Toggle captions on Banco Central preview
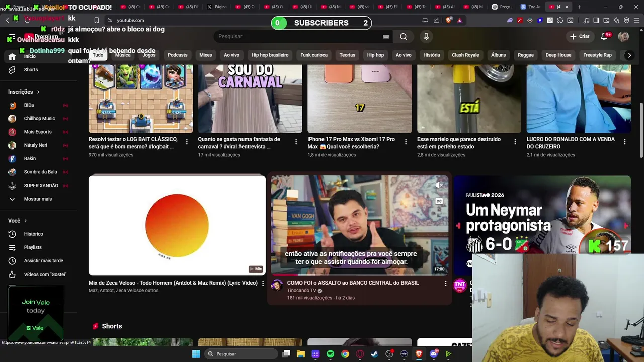 pos(439,201)
